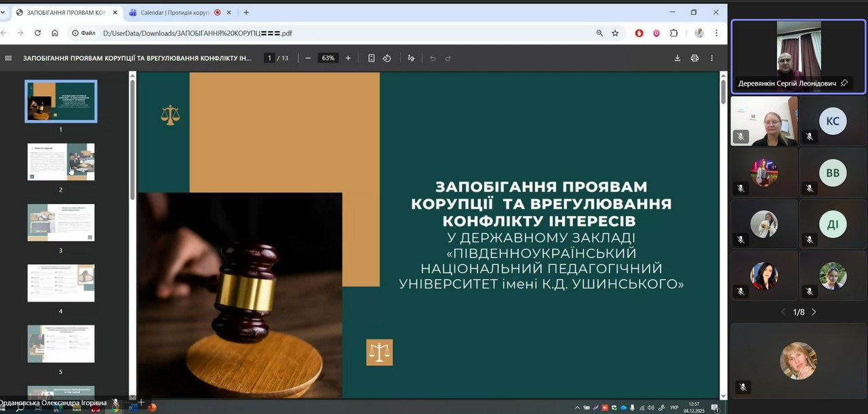Open the browser profile avatar
Screen dimensions: 868x414
[699, 33]
